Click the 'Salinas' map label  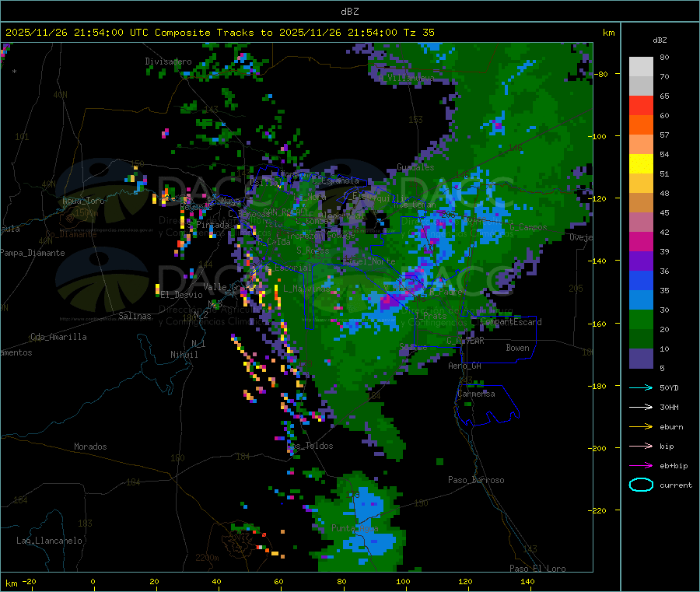coord(135,316)
